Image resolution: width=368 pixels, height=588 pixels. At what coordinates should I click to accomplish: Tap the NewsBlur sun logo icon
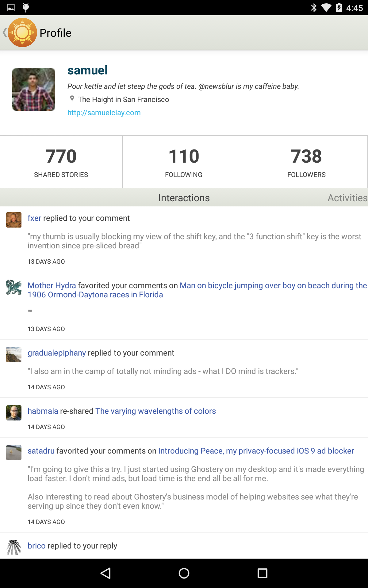[22, 32]
